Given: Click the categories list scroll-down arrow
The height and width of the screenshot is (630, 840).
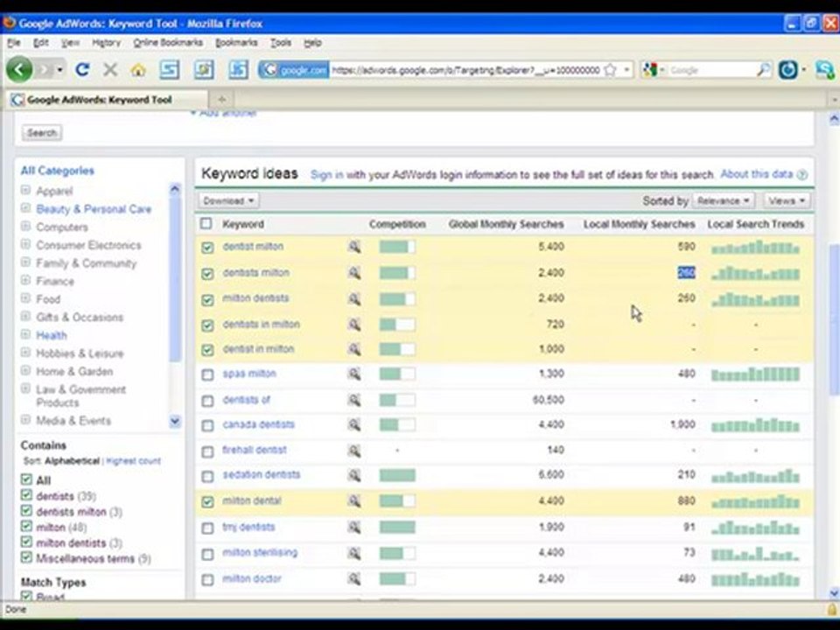Looking at the screenshot, I should point(175,422).
